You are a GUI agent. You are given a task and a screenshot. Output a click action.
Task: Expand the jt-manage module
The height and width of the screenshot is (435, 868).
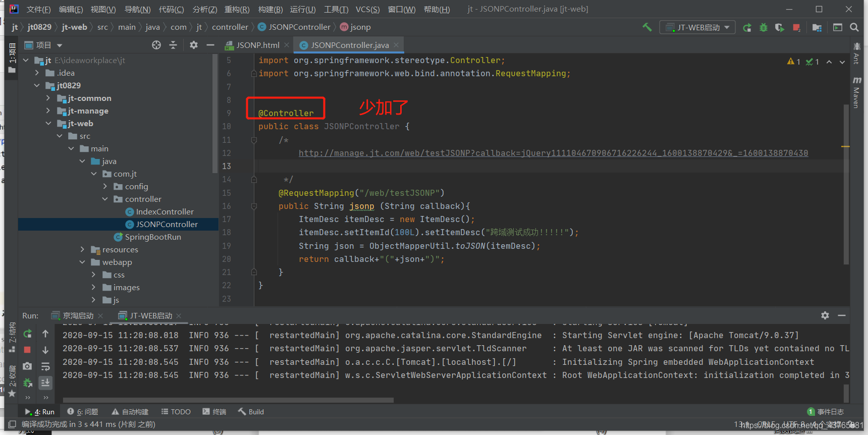pos(48,111)
